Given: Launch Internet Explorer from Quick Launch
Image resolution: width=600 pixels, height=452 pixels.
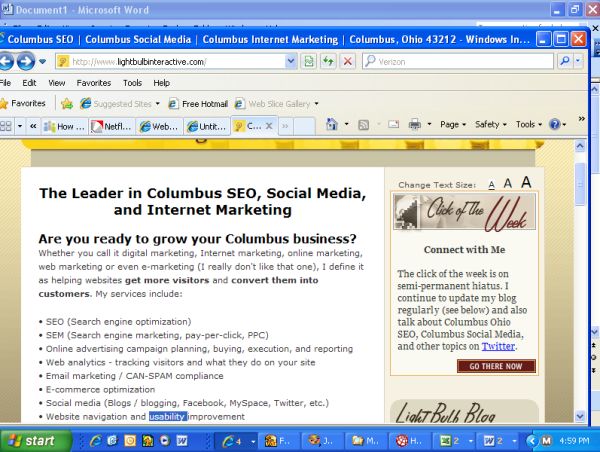Looking at the screenshot, I should (95, 441).
